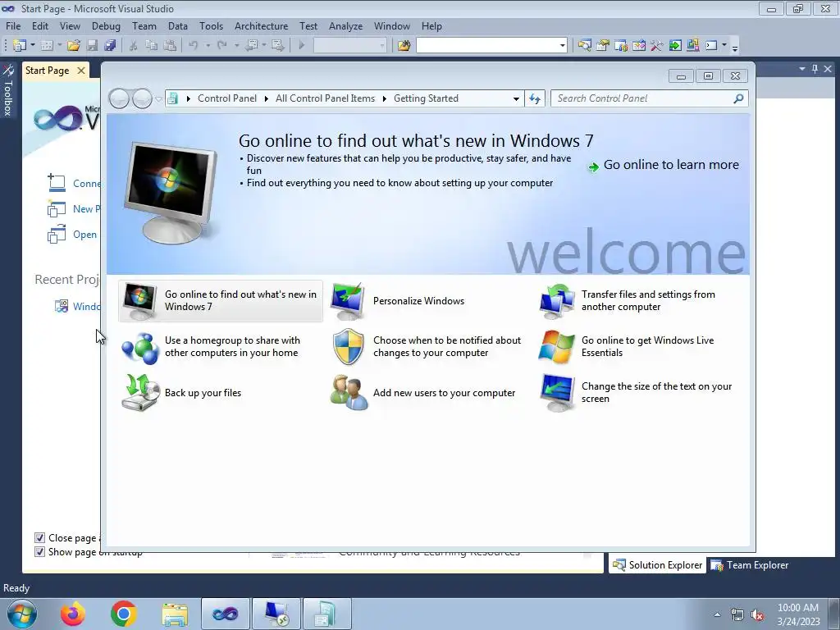Click the New Project toolbar icon
840x630 pixels.
pos(20,46)
